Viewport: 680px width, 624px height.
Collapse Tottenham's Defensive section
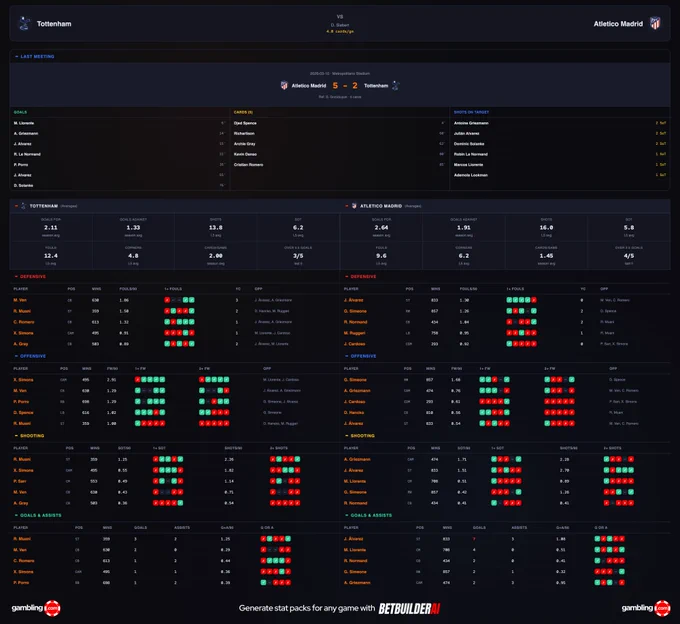point(16,276)
